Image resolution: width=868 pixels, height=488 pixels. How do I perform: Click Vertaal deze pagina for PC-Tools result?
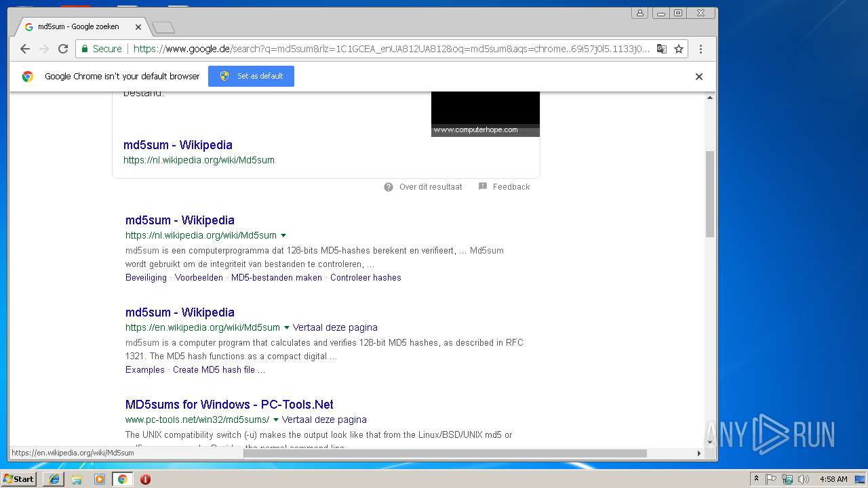pos(324,420)
